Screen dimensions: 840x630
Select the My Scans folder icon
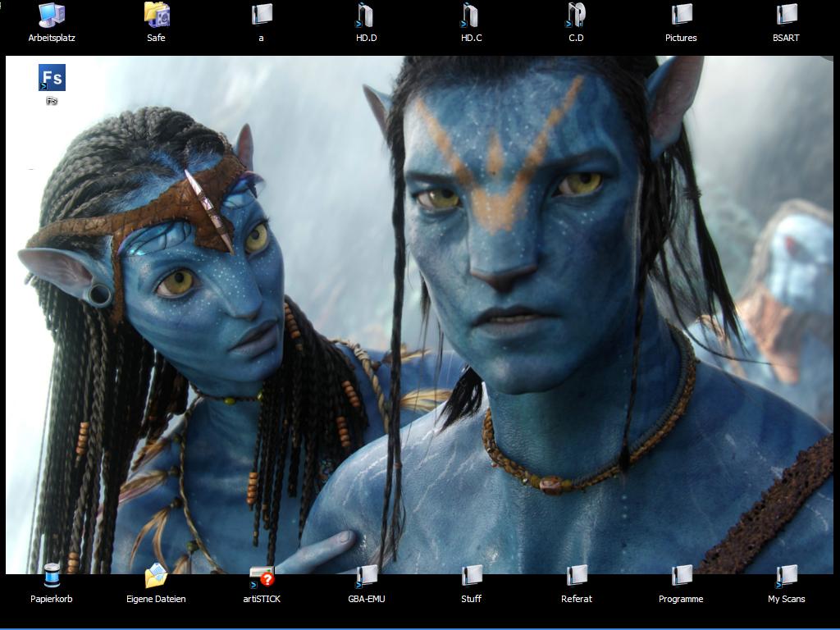pyautogui.click(x=786, y=577)
